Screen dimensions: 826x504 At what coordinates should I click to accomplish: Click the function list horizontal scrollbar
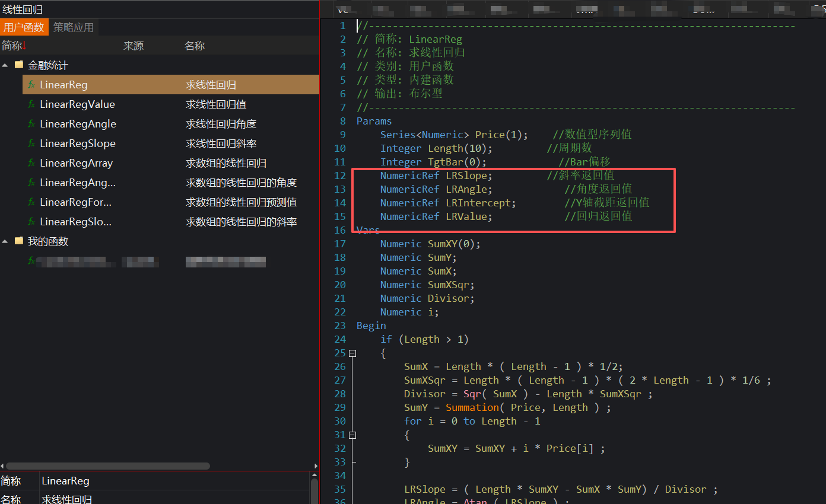tap(107, 466)
